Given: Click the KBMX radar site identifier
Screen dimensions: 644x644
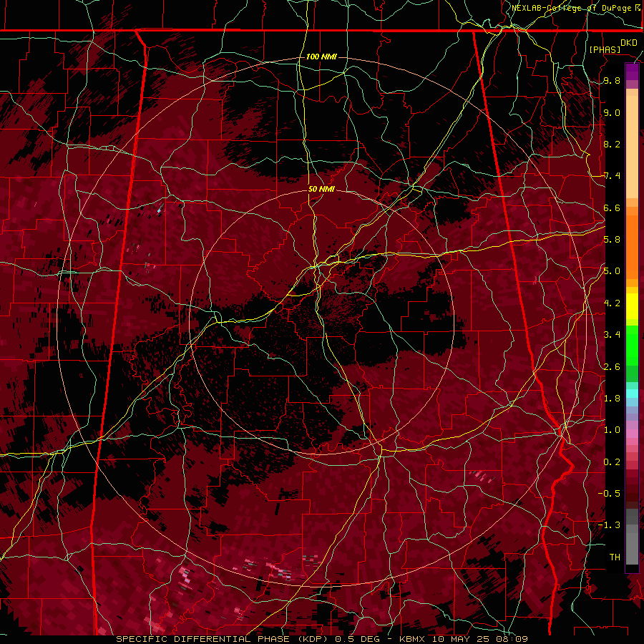Looking at the screenshot, I should 413,639.
